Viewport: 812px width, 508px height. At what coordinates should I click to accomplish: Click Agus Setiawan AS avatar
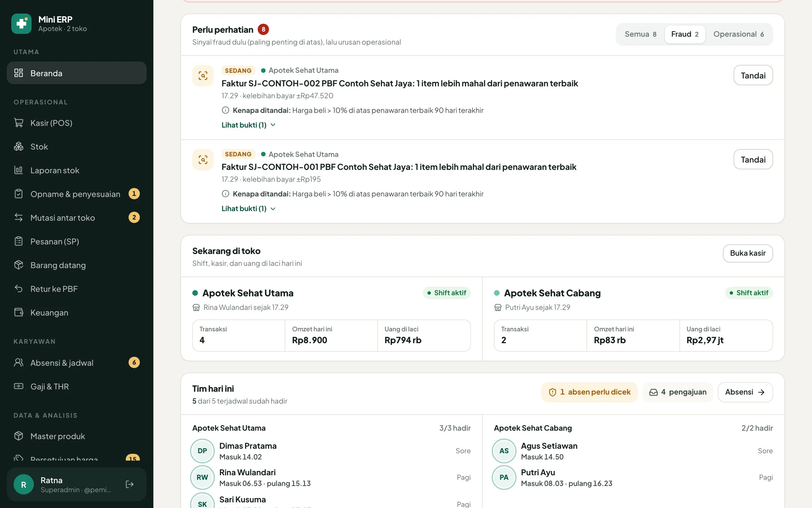[504, 451]
